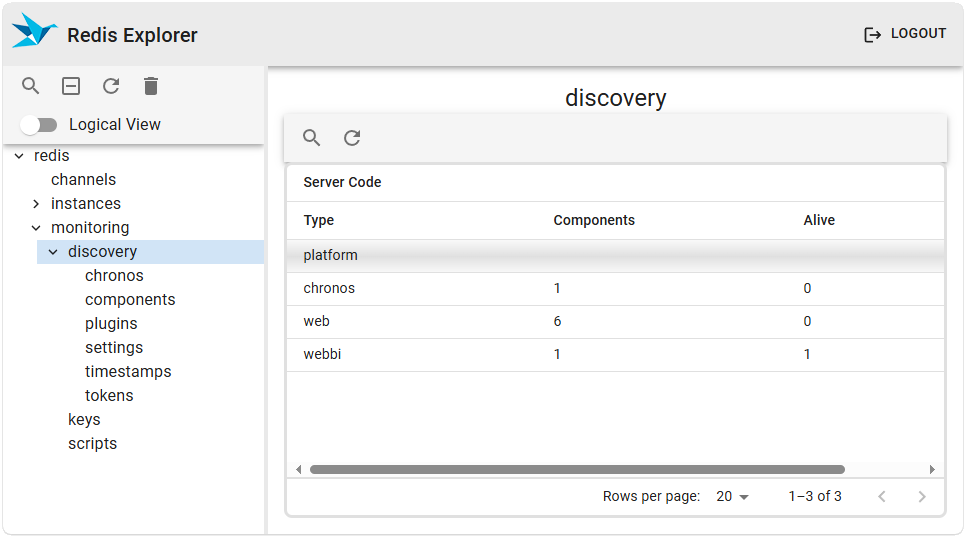Image resolution: width=967 pixels, height=537 pixels.
Task: Click the horizontal scrollbar of the table
Action: click(x=577, y=469)
